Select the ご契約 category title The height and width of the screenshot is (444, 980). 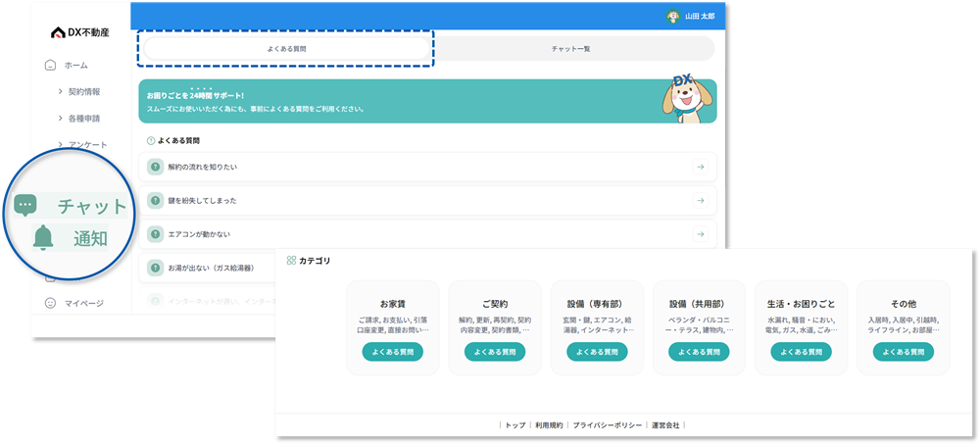pyautogui.click(x=495, y=304)
